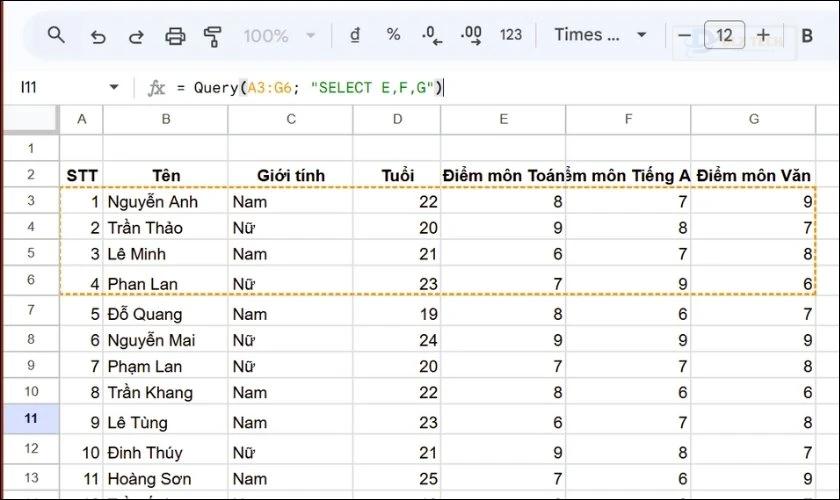
Task: Select column C header
Action: coord(291,119)
